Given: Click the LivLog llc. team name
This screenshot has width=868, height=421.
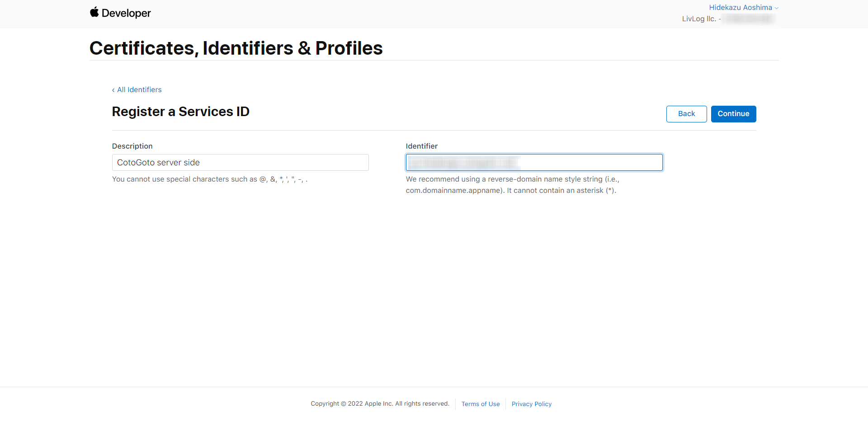Looking at the screenshot, I should pos(699,19).
